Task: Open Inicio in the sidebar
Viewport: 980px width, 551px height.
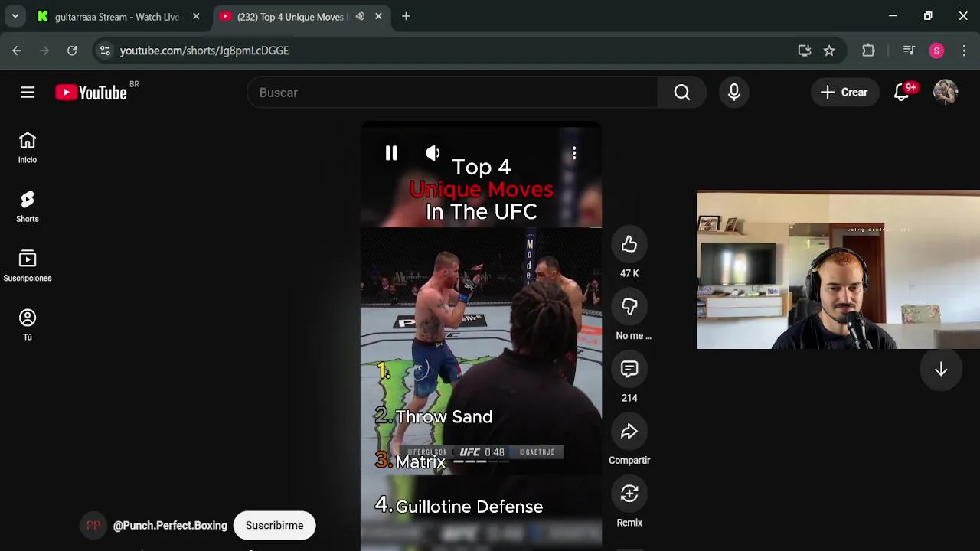Action: coord(28,148)
